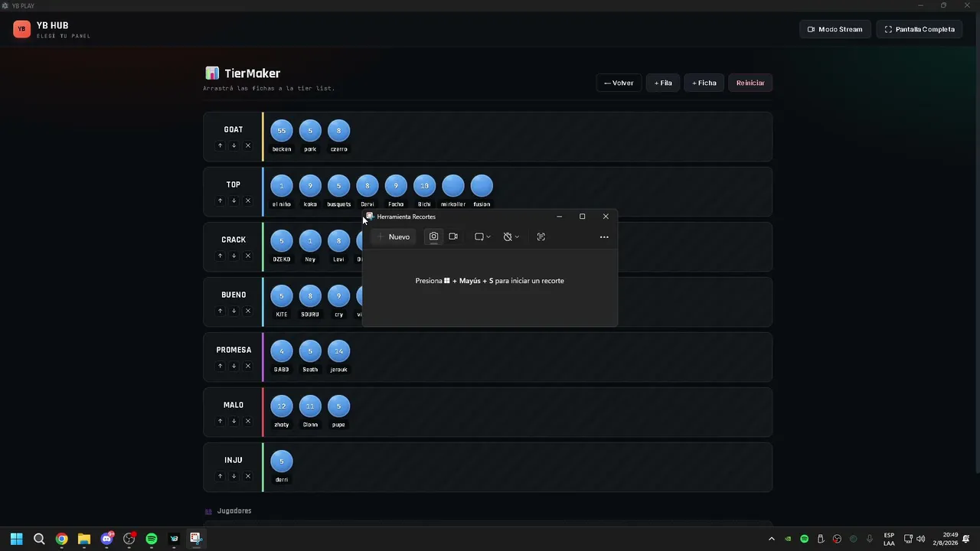This screenshot has height=551, width=980.
Task: Click Nuevo to start a new snip
Action: click(394, 236)
